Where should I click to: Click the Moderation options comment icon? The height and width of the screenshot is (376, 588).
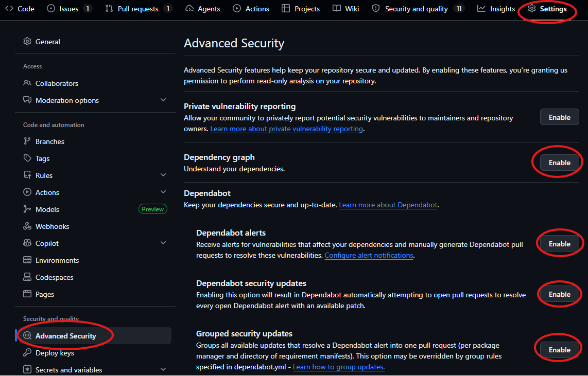click(27, 100)
